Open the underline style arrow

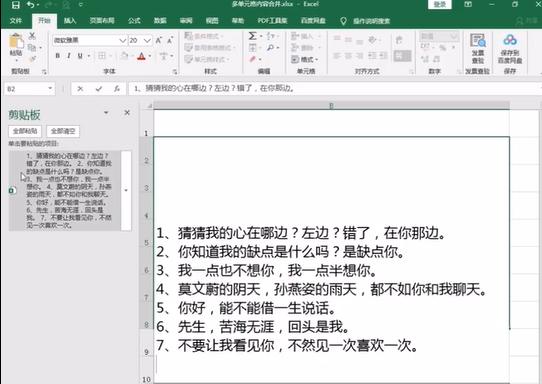point(88,56)
